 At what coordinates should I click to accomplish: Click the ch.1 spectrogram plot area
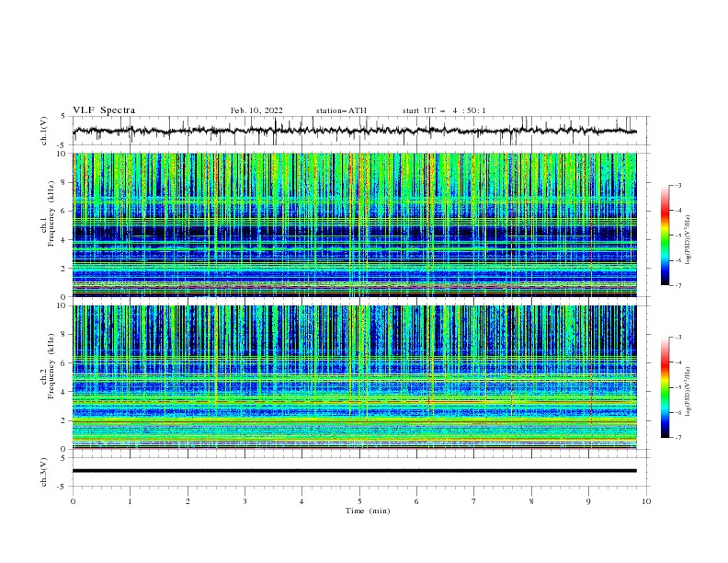(x=355, y=224)
